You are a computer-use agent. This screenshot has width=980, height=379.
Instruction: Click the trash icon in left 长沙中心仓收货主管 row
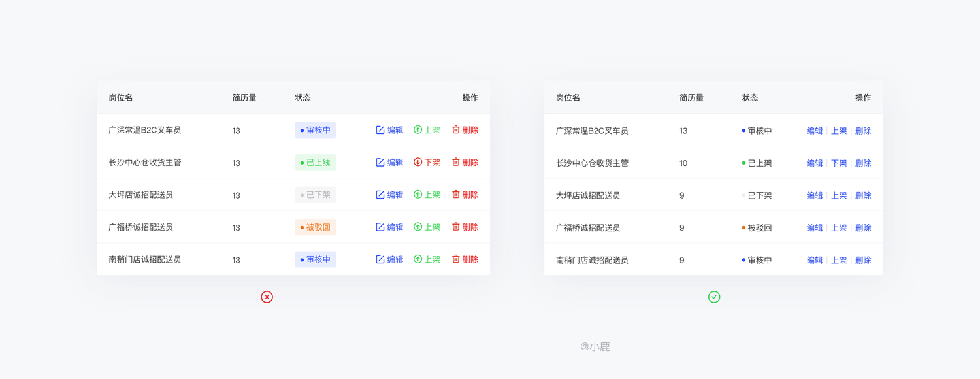(456, 162)
